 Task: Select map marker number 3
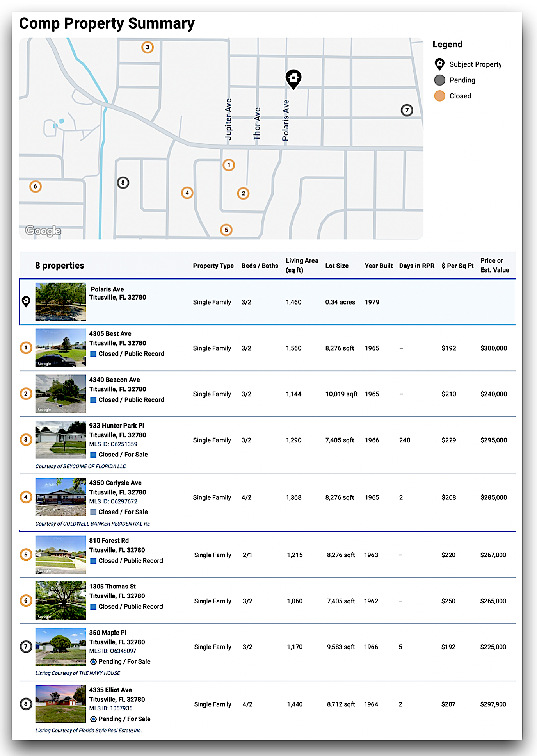pyautogui.click(x=147, y=47)
